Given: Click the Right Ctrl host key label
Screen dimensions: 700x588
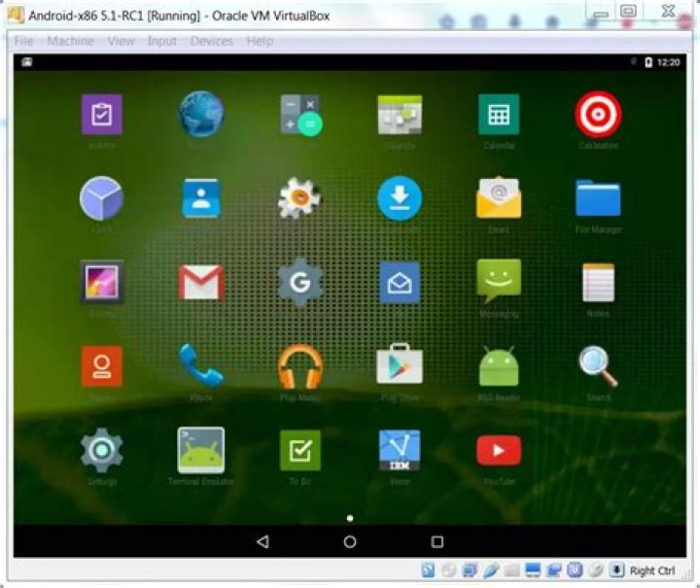Looking at the screenshot, I should click(x=652, y=571).
